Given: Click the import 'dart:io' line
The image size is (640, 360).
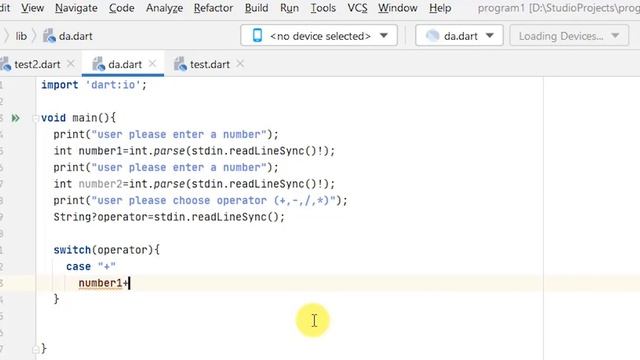Looking at the screenshot, I should pos(94,85).
